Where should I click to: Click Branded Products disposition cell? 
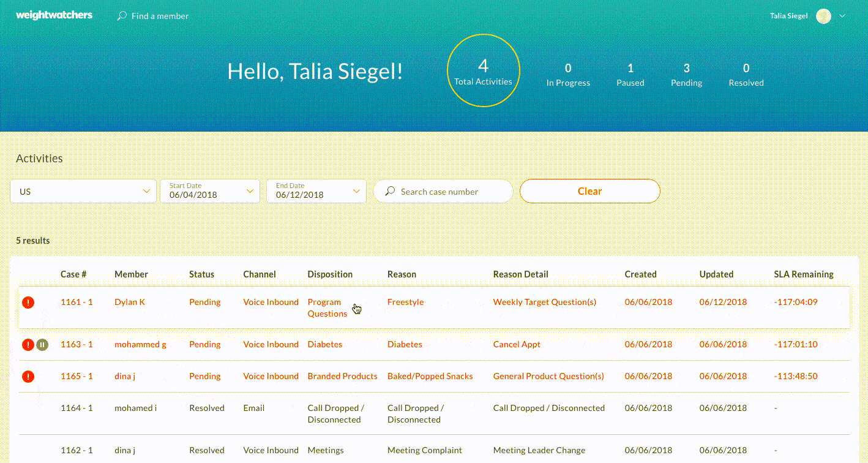coord(343,376)
